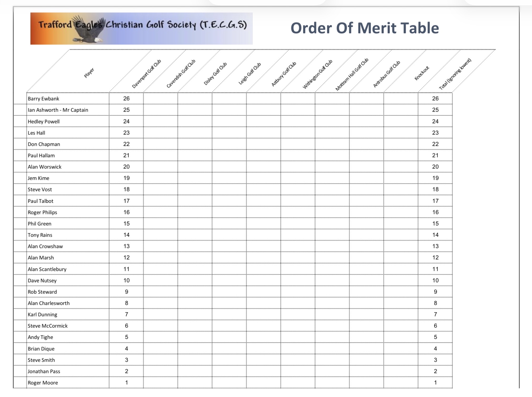Select the Mottram Hall Golf Club header

[x=352, y=75]
